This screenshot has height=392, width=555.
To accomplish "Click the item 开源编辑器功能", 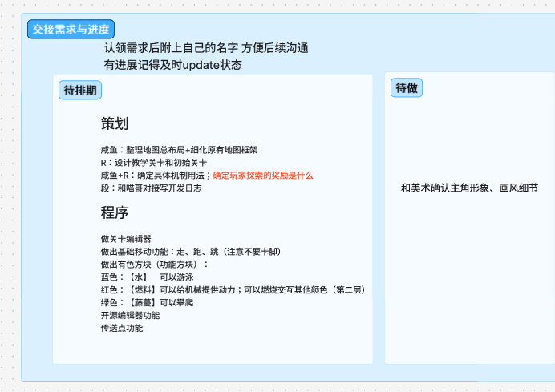I will tap(130, 316).
